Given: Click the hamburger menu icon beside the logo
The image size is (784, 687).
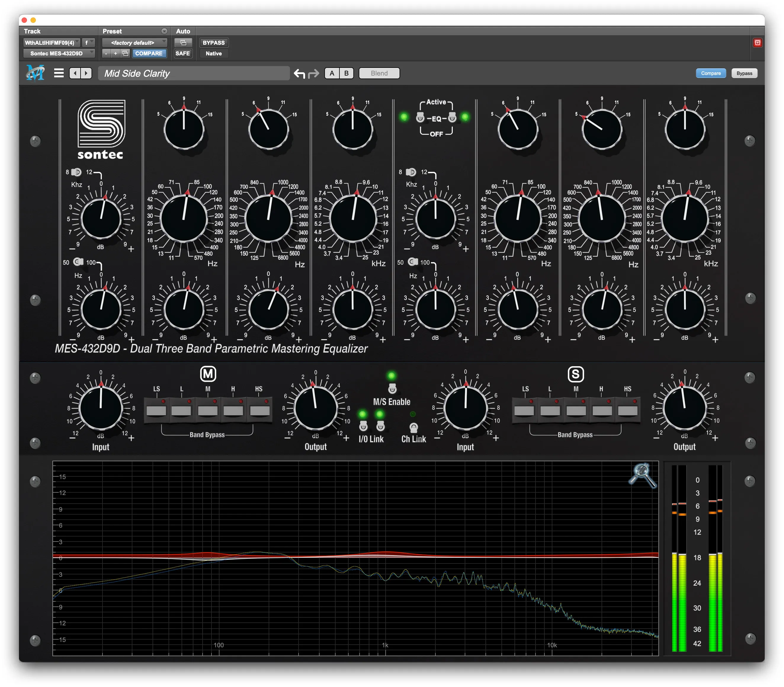Looking at the screenshot, I should [x=59, y=73].
